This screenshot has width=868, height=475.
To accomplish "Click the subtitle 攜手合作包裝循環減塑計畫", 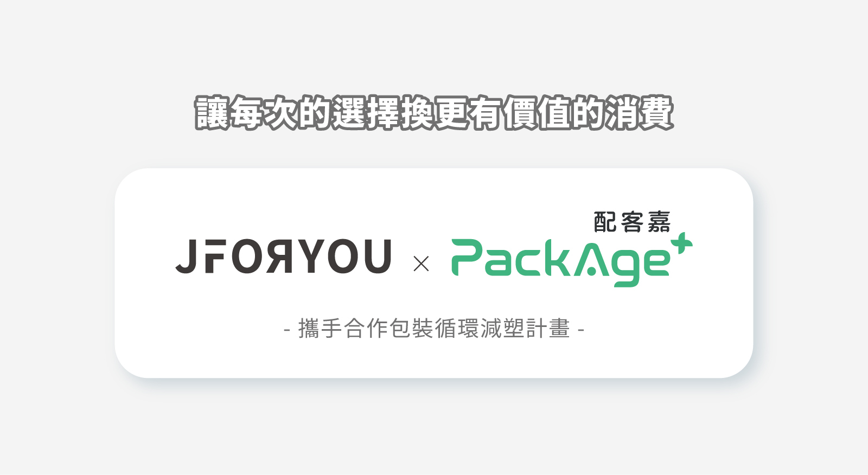I will tap(434, 329).
